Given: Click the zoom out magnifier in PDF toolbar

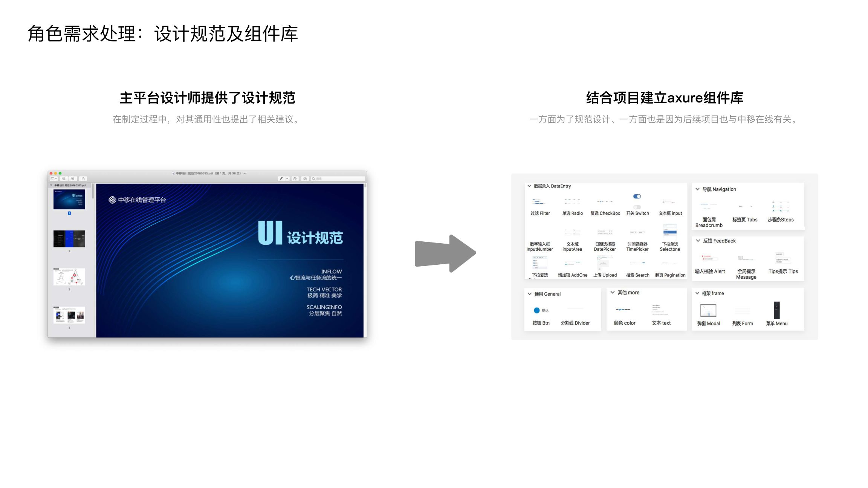Looking at the screenshot, I should click(x=64, y=178).
